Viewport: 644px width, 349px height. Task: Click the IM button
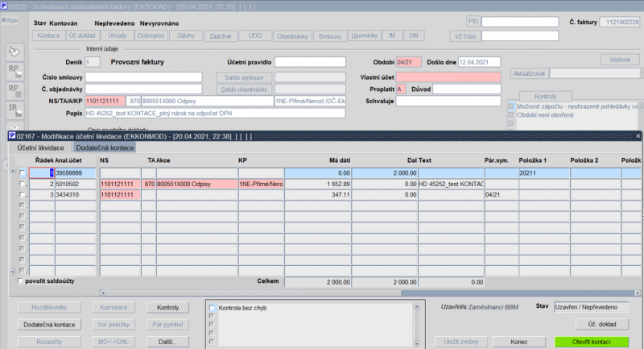click(x=392, y=35)
